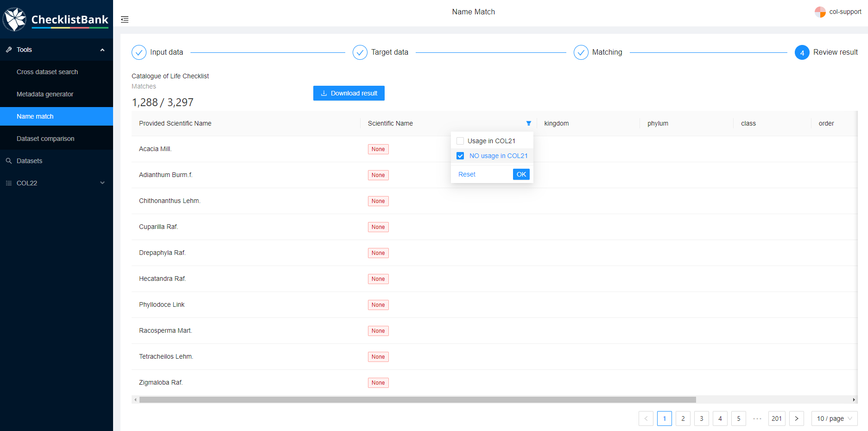Click Reset in filter dropdown

coord(467,174)
